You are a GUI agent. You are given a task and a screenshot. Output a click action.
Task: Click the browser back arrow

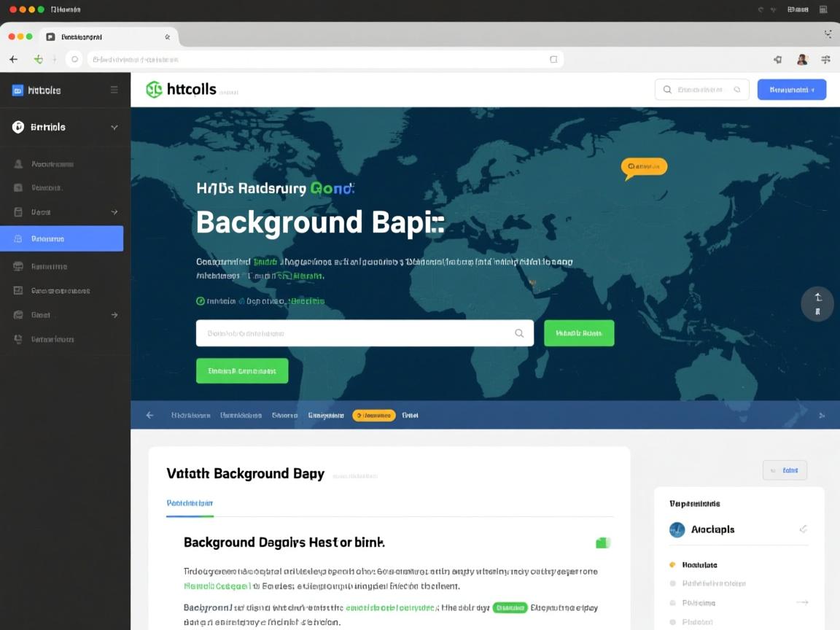tap(13, 60)
